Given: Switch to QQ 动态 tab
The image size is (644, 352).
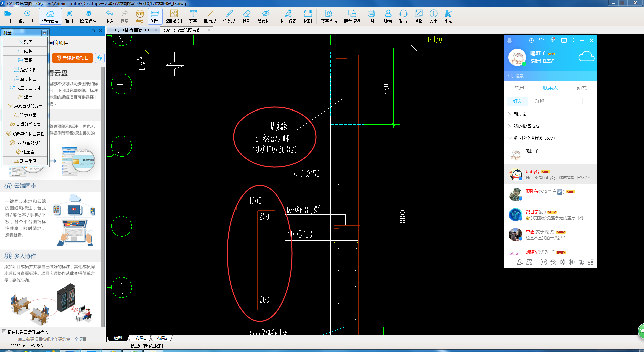Looking at the screenshot, I should pyautogui.click(x=582, y=88).
